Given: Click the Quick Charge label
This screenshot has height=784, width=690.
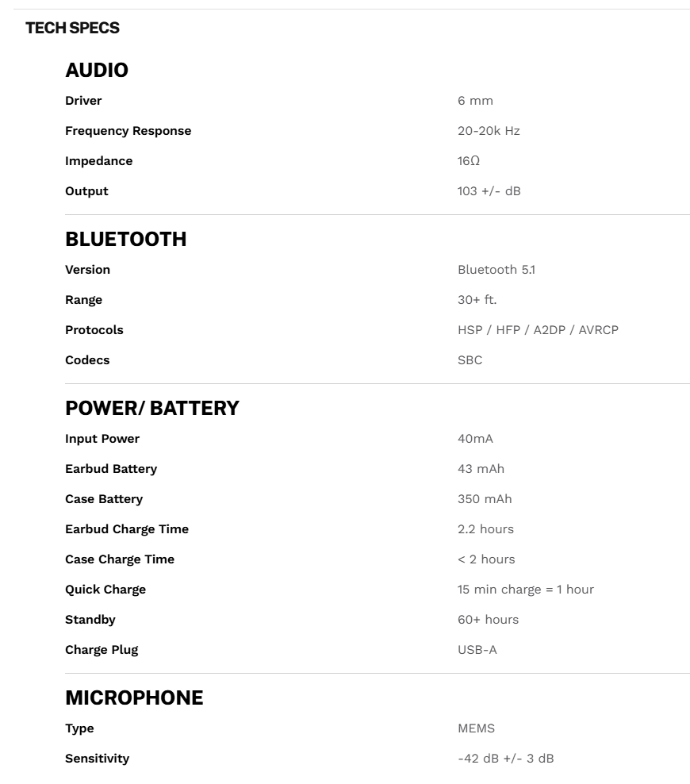Looking at the screenshot, I should [x=105, y=590].
